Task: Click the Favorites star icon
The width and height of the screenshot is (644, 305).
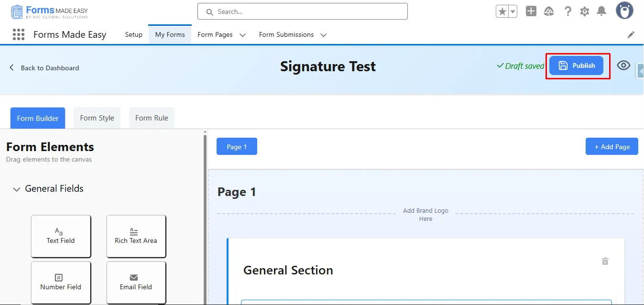Action: click(x=502, y=11)
